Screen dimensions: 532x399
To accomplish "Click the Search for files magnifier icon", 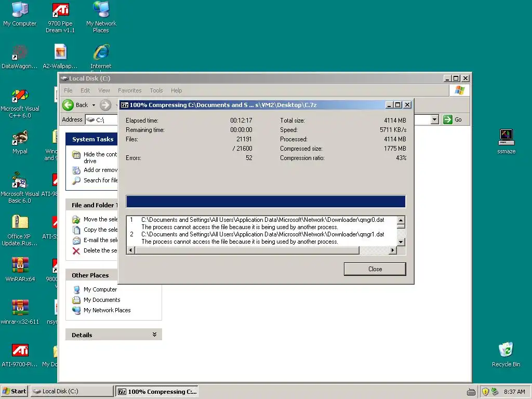I will pos(77,180).
